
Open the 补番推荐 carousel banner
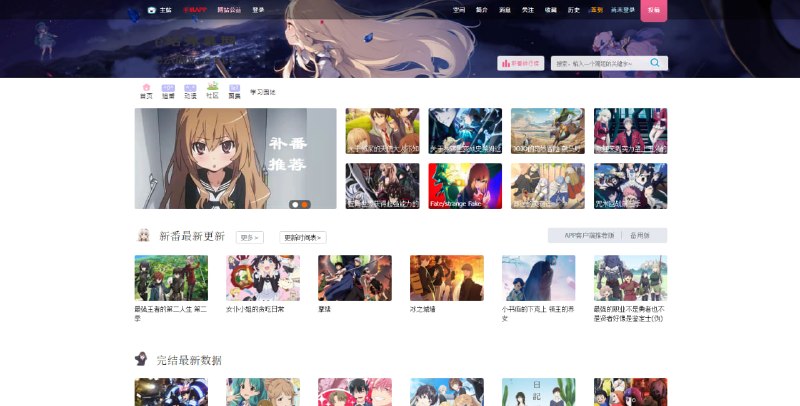tap(235, 158)
